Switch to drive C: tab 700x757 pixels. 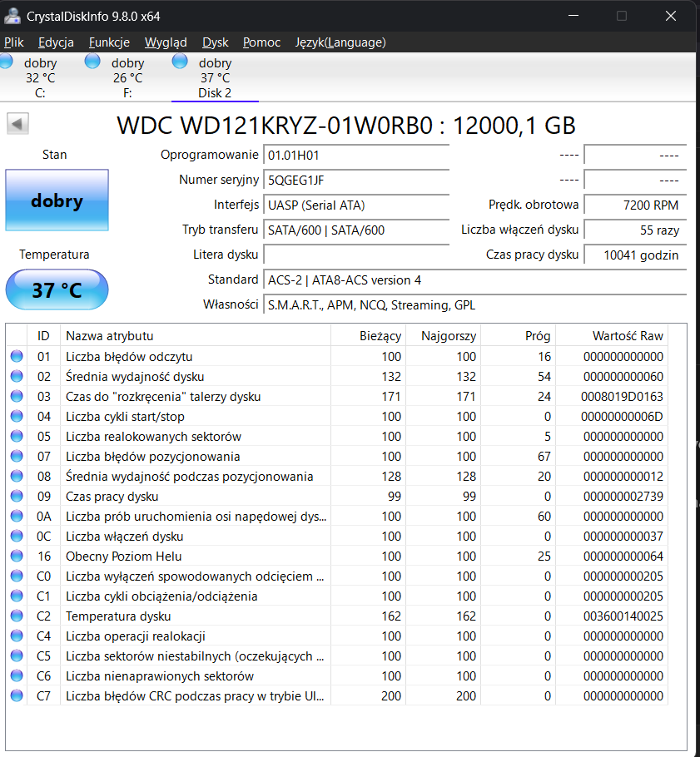pos(41,77)
